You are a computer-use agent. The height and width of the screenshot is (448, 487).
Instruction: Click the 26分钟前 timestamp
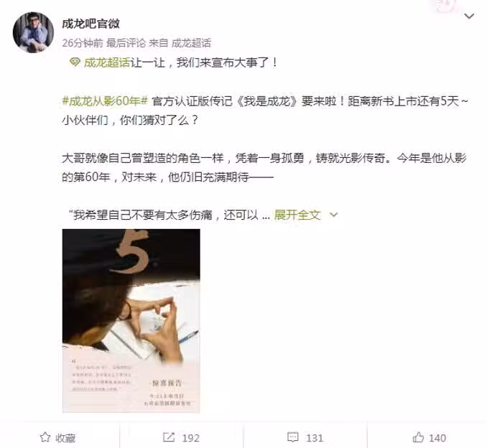point(83,43)
